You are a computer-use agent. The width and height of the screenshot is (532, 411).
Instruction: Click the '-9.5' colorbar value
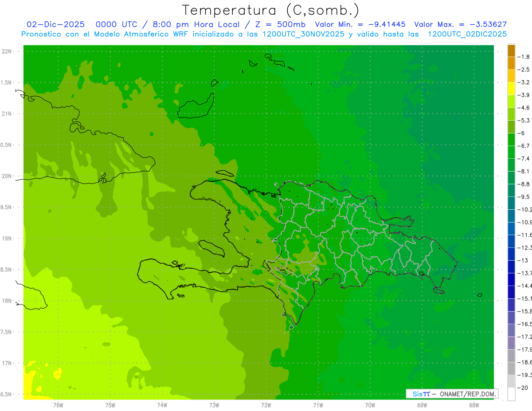[x=524, y=197]
